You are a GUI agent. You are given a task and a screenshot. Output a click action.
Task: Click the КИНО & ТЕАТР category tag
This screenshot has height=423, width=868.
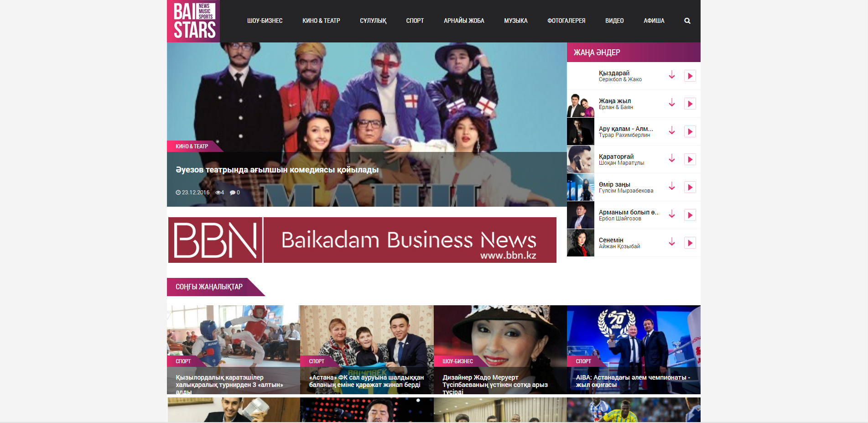[192, 146]
